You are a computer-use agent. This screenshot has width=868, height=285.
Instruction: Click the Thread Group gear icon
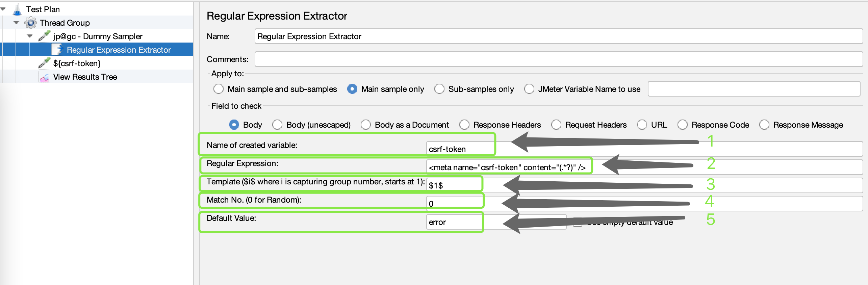click(x=31, y=23)
